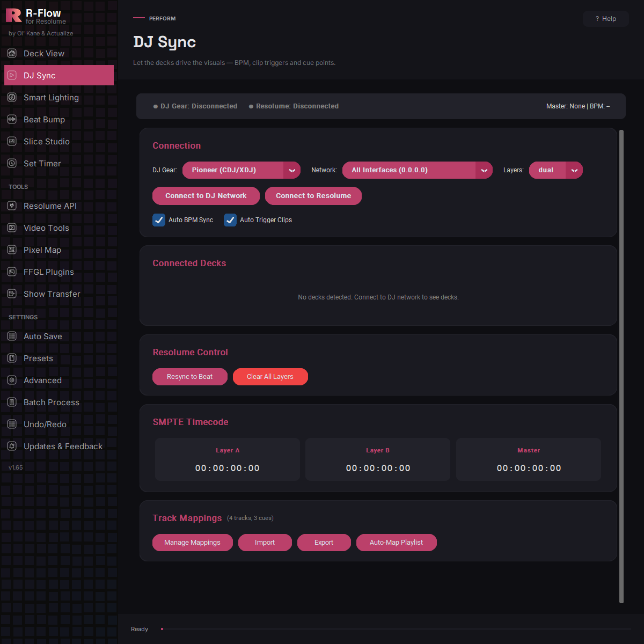Screen dimensions: 644x644
Task: Open the DJ Gear Pioneer dropdown
Action: (241, 170)
